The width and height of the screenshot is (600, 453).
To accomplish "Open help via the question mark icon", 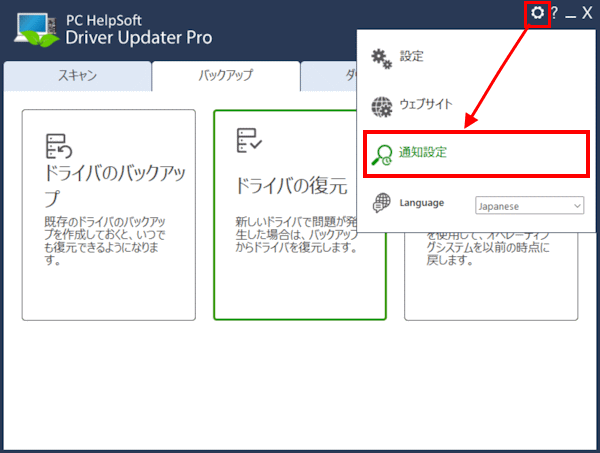I will (x=554, y=13).
